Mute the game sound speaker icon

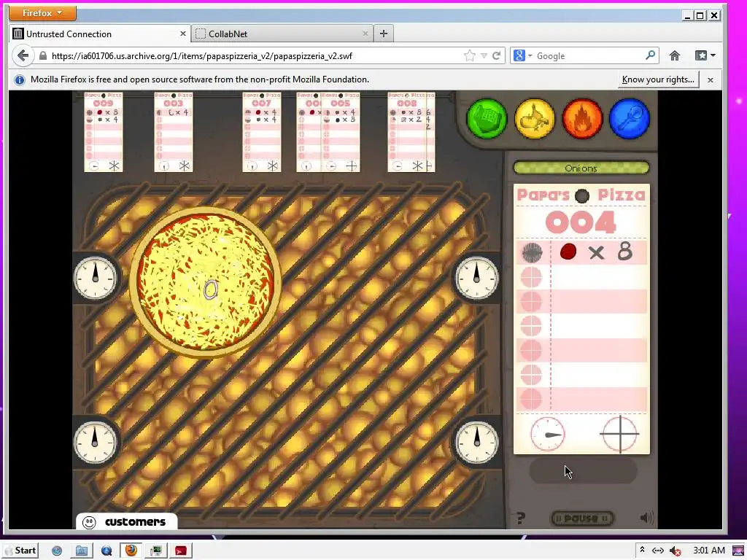click(646, 518)
